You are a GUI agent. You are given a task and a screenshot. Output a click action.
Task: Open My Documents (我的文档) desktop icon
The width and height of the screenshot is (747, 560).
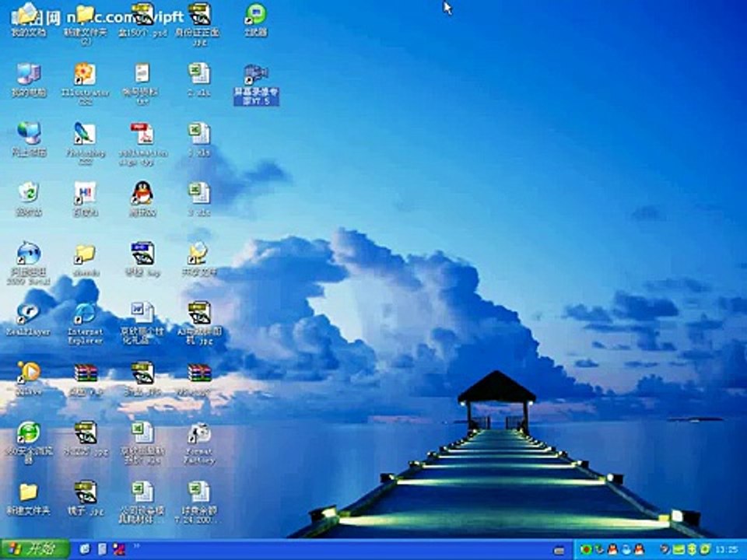click(x=29, y=20)
